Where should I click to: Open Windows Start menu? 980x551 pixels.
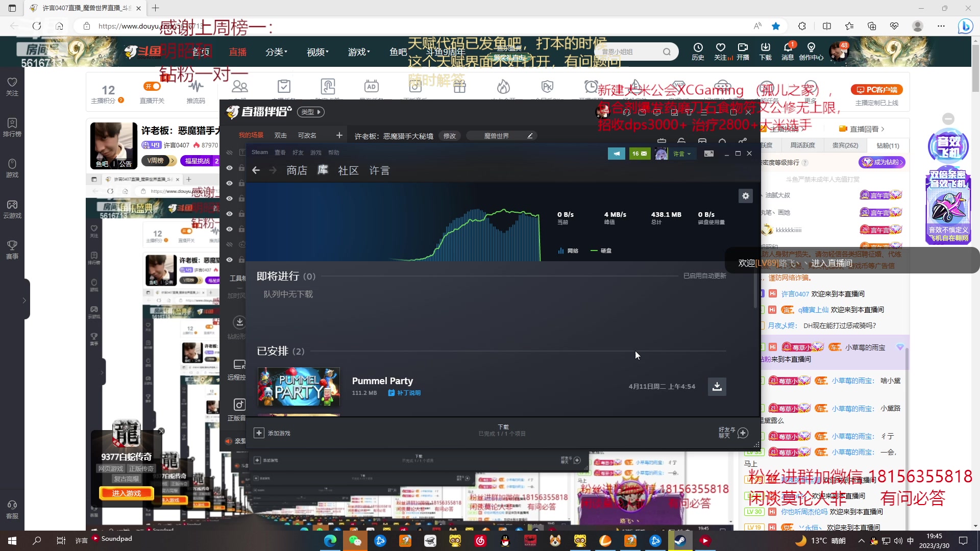(x=12, y=541)
